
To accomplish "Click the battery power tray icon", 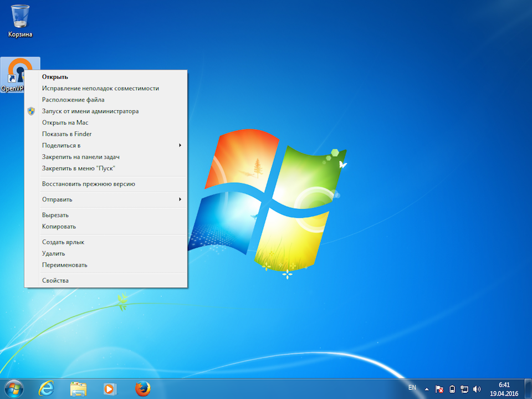I will [x=452, y=389].
